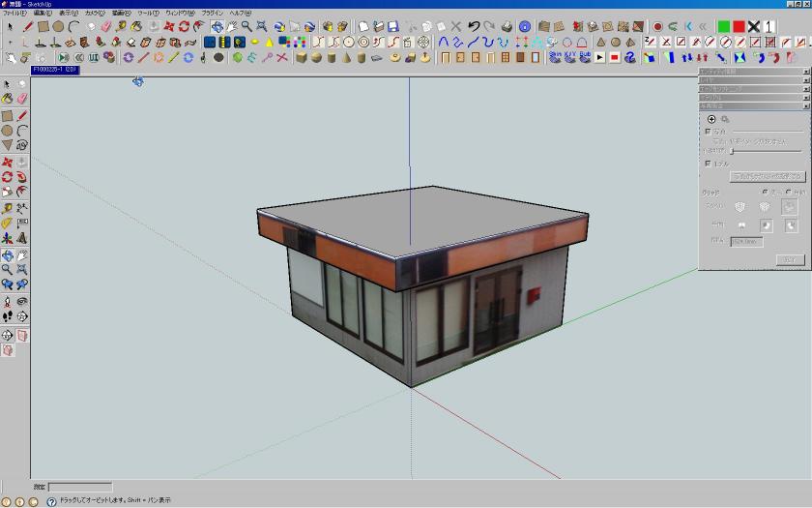This screenshot has height=508, width=812.
Task: Expand the second collapsed panel header in right tray
Action: (x=755, y=80)
